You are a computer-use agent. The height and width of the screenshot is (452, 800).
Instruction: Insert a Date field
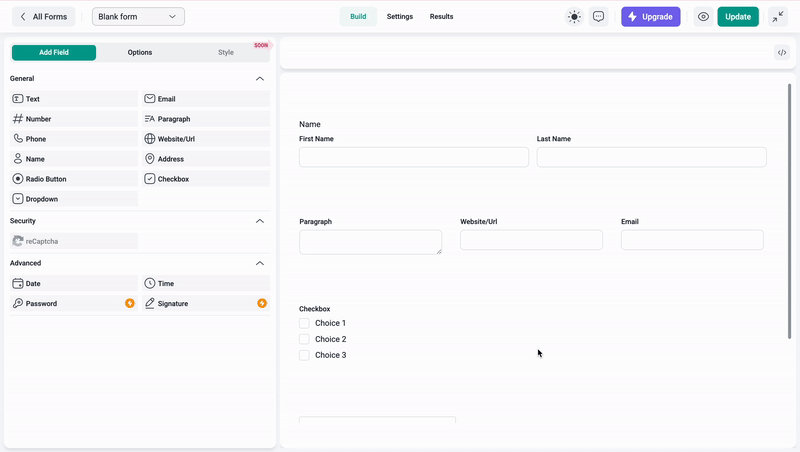74,283
